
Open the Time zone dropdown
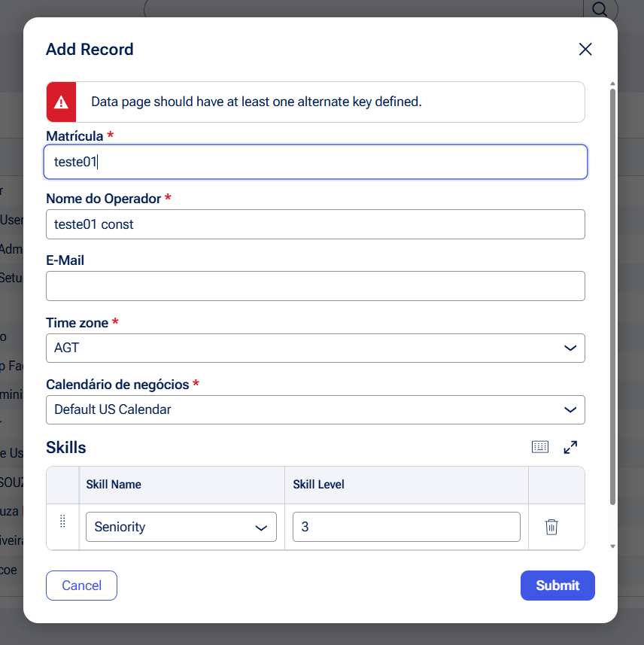click(315, 348)
